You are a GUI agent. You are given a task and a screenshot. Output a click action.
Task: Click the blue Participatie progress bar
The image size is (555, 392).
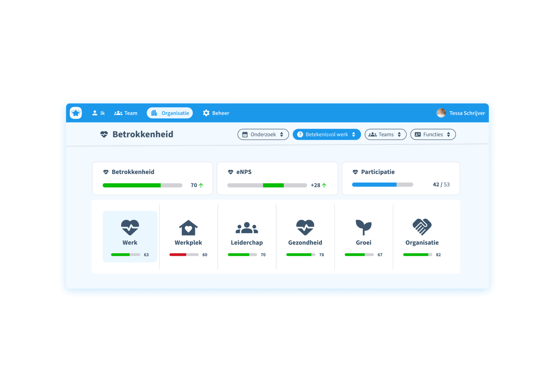(383, 185)
